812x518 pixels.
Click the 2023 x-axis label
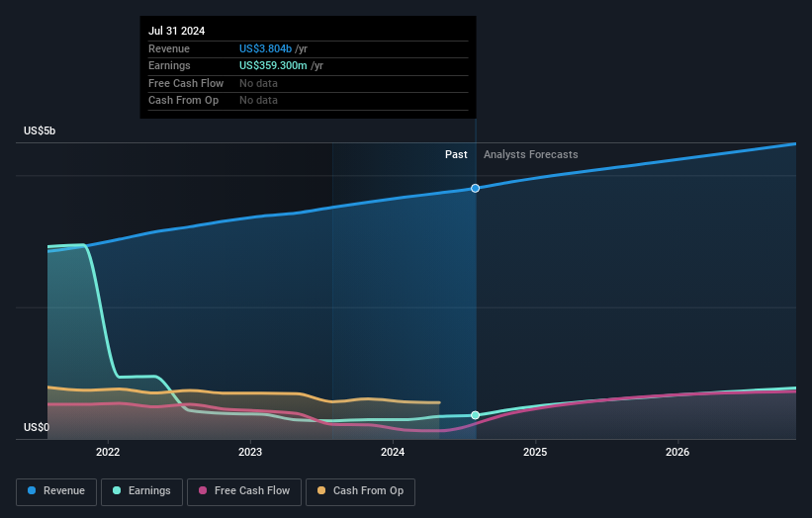250,452
